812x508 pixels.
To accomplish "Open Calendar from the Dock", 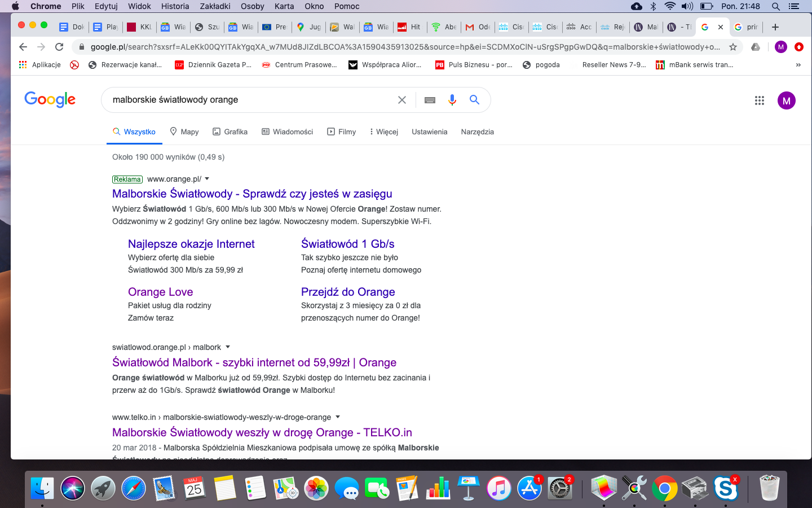I will pos(195,488).
